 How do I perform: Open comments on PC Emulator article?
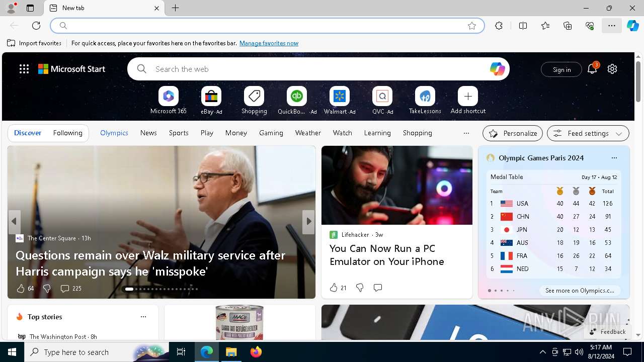[378, 288]
